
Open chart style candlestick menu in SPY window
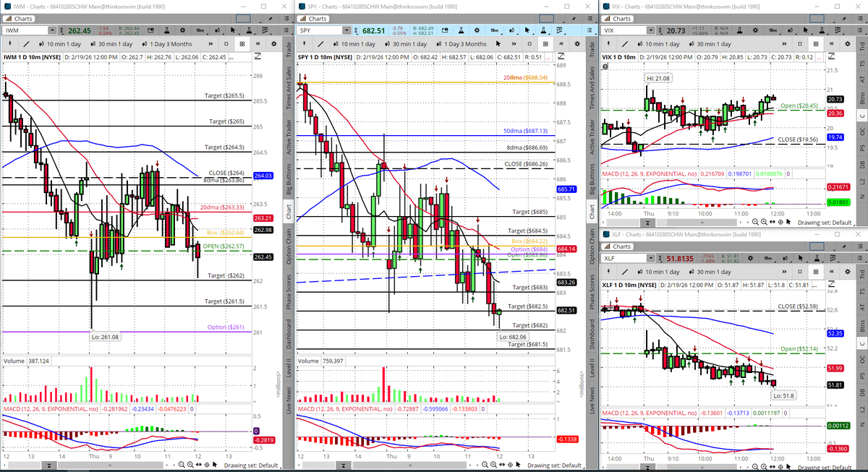[512, 30]
